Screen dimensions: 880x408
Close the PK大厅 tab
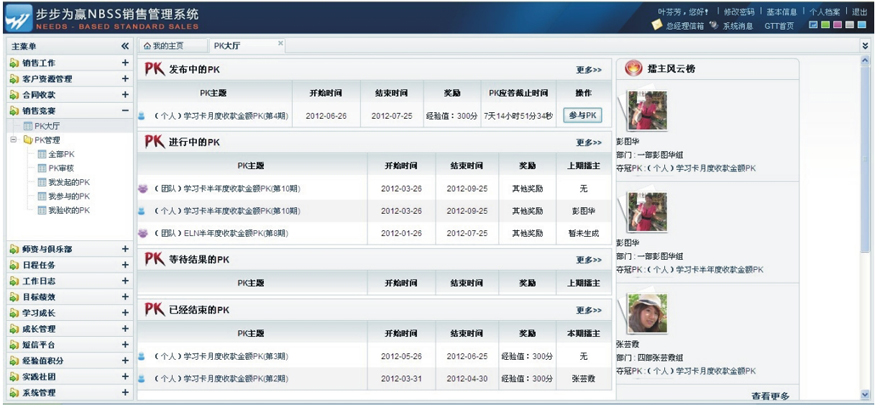[x=280, y=44]
